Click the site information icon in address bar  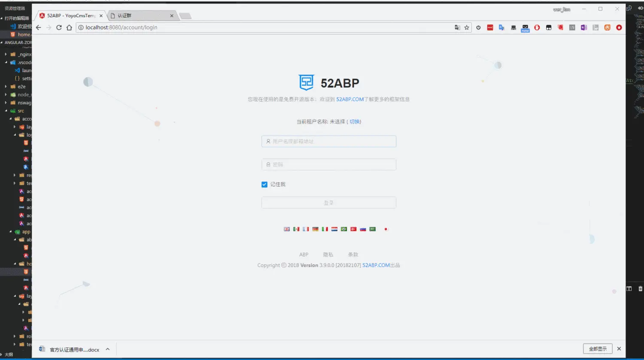[80, 27]
